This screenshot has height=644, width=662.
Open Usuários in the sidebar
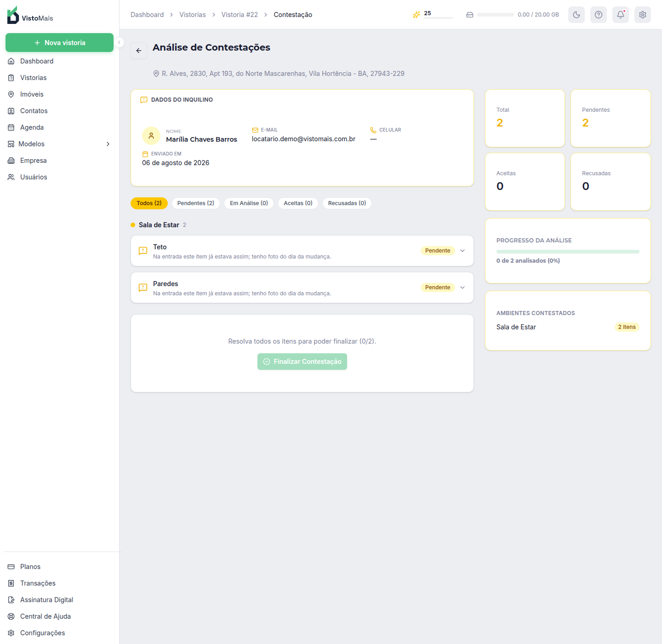point(59,177)
